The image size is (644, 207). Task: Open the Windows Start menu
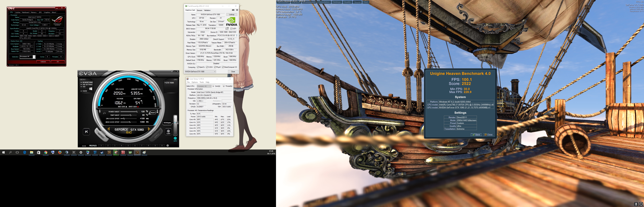(x=3, y=152)
